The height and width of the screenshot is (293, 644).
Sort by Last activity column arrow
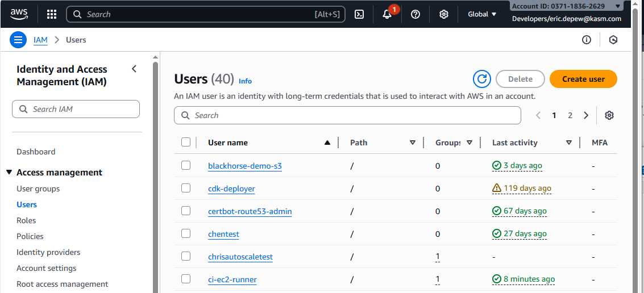[x=568, y=143]
